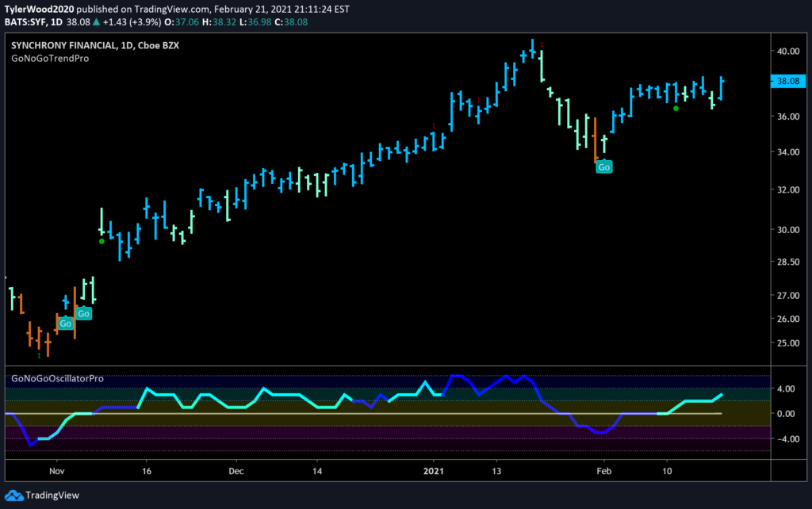Click the green dot below the November gap bar
This screenshot has width=812, height=509.
[101, 241]
